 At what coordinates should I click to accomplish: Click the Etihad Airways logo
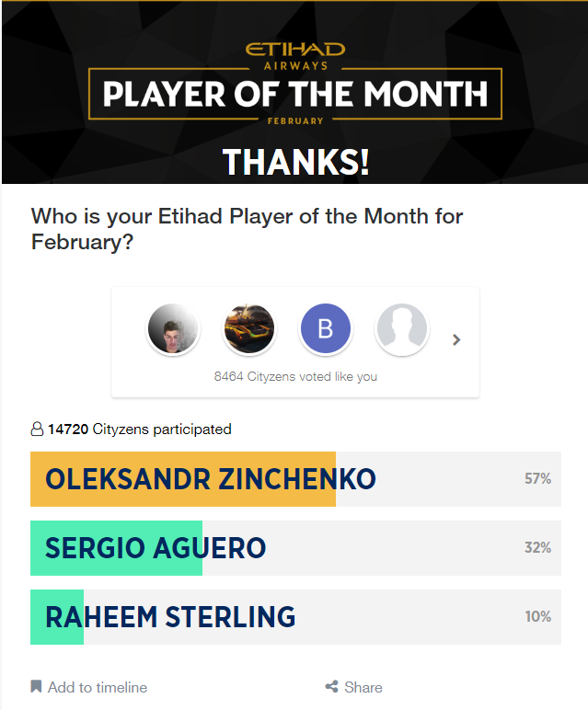coord(295,56)
